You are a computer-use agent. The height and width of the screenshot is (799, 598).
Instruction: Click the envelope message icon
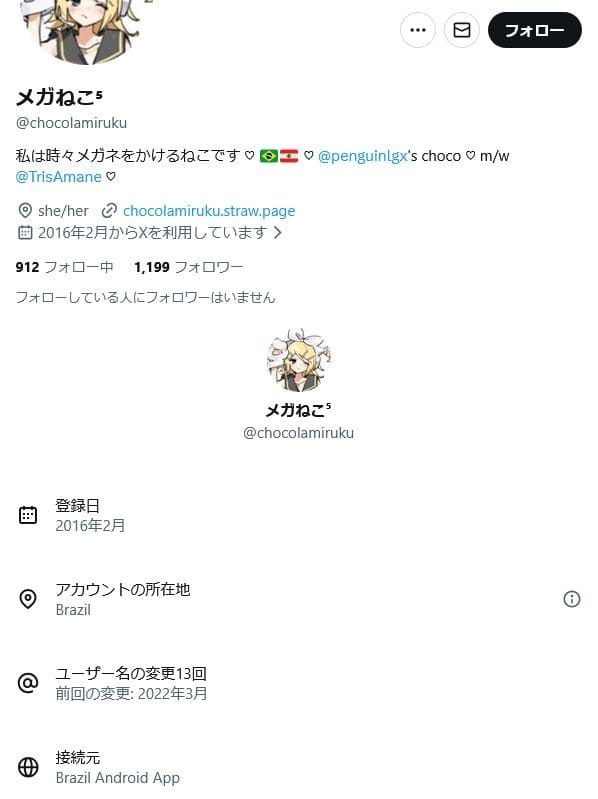click(461, 30)
